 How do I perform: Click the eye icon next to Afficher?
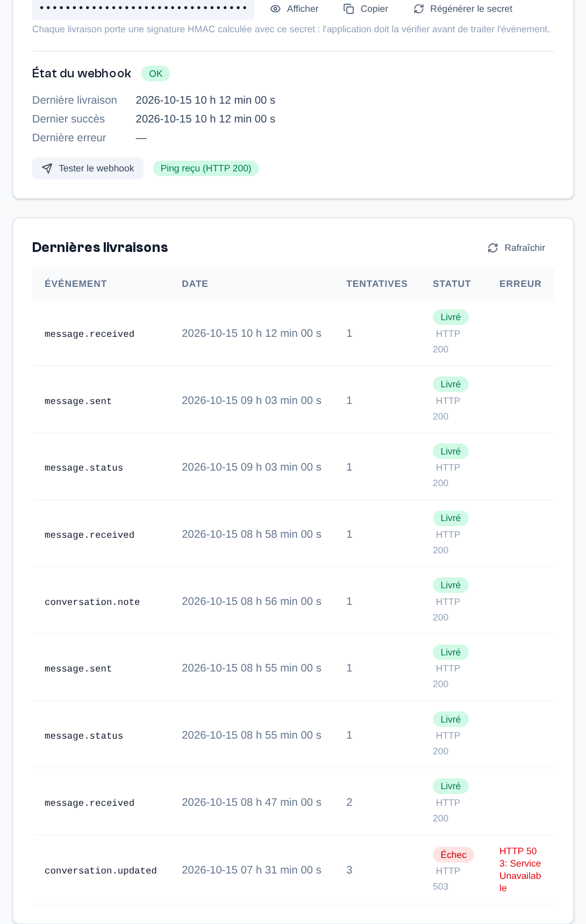pyautogui.click(x=275, y=9)
